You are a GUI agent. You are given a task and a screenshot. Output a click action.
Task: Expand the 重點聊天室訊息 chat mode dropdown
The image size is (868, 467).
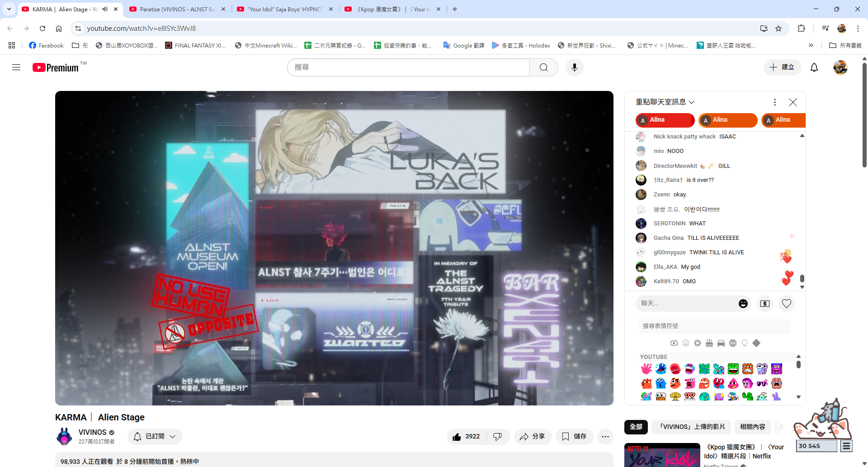pos(665,102)
